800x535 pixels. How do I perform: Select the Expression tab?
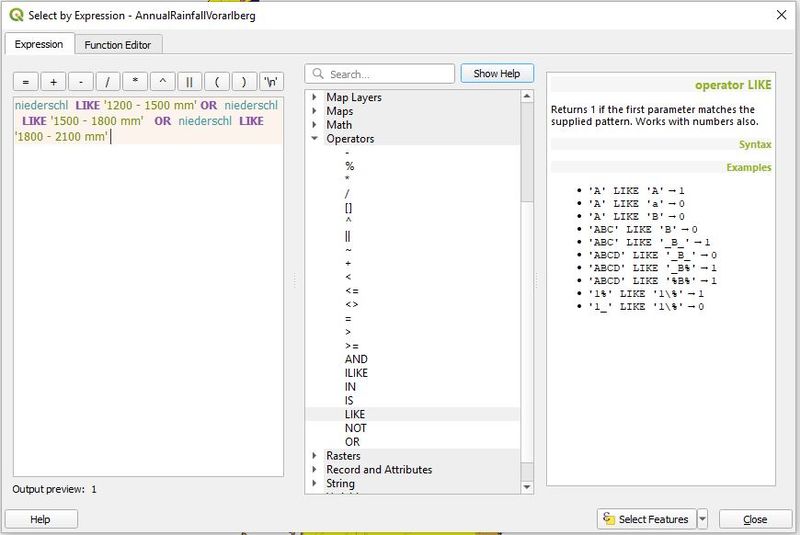pyautogui.click(x=39, y=45)
